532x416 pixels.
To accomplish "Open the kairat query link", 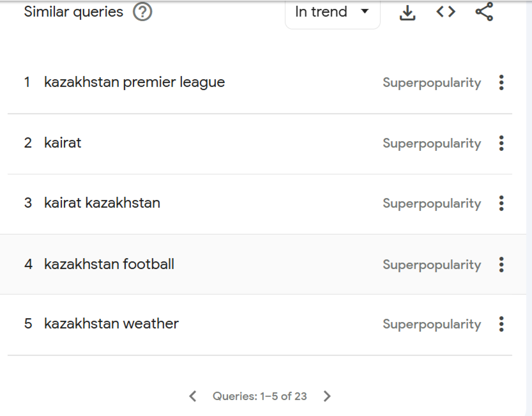I will 63,143.
